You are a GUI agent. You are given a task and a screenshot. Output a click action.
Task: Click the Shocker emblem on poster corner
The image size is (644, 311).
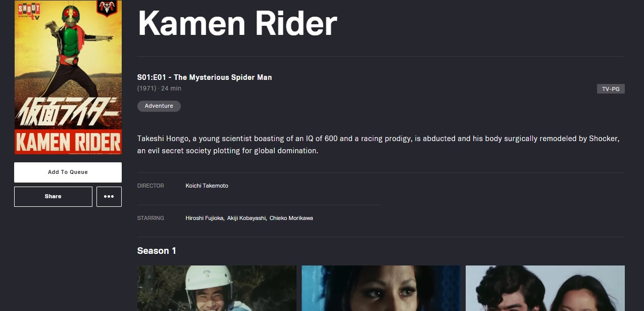(x=107, y=9)
